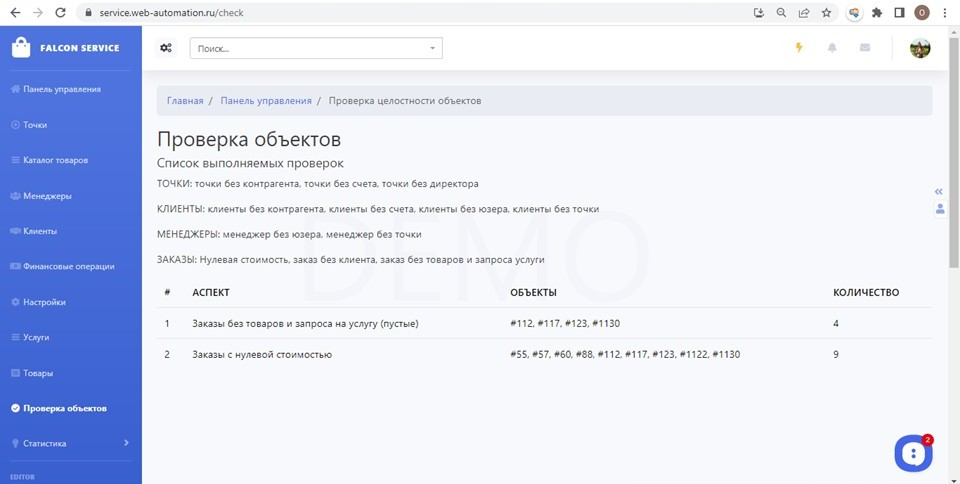Image resolution: width=960 pixels, height=484 pixels.
Task: Click objects cell starting with '#55, #57, #60'
Action: point(624,354)
